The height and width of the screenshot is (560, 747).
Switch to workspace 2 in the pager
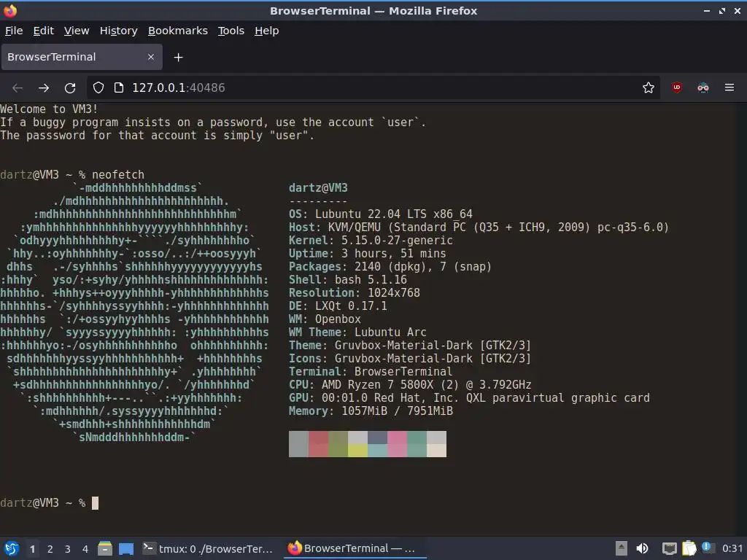[50, 549]
